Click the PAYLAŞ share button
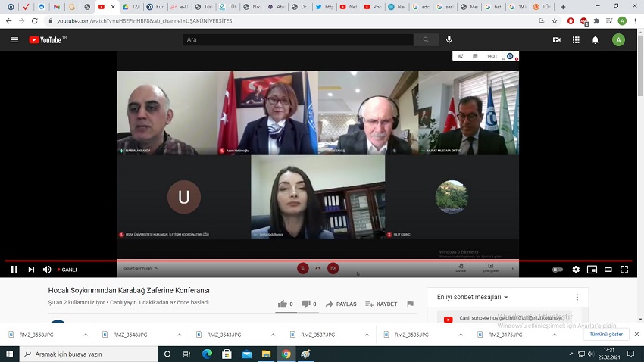The image size is (644, 362). tap(341, 304)
